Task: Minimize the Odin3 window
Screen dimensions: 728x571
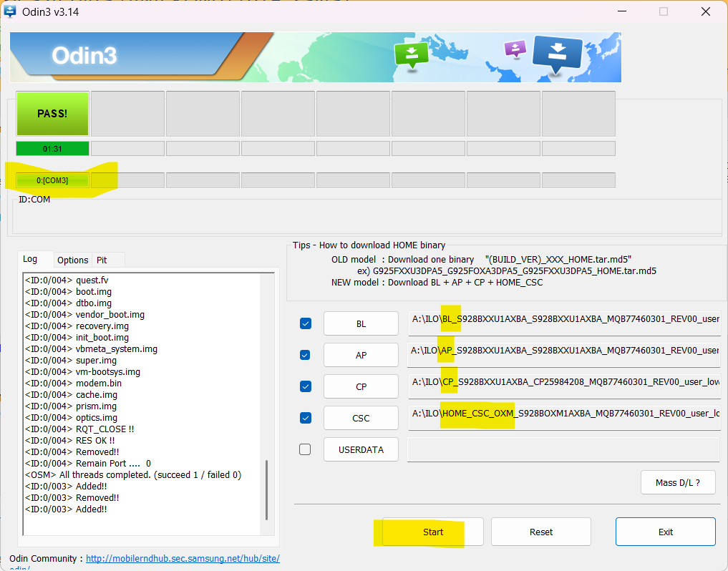Action: (622, 11)
